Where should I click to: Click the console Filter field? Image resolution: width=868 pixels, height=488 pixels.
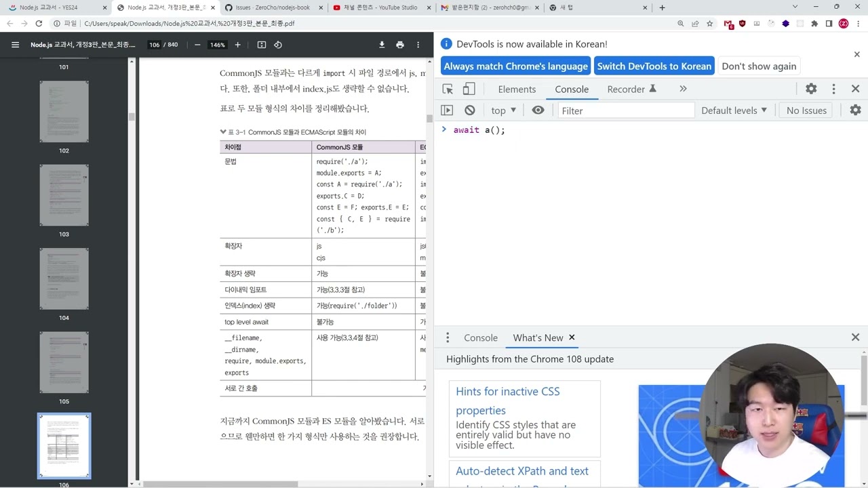(626, 110)
